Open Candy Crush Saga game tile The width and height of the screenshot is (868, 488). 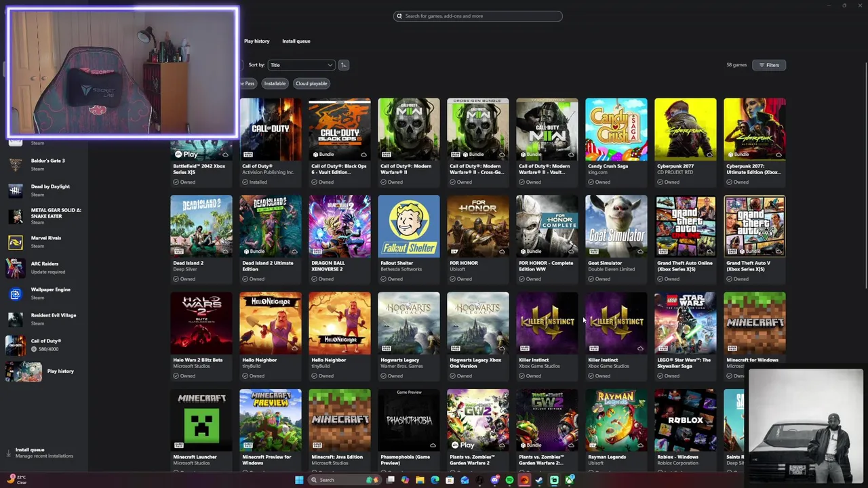616,142
